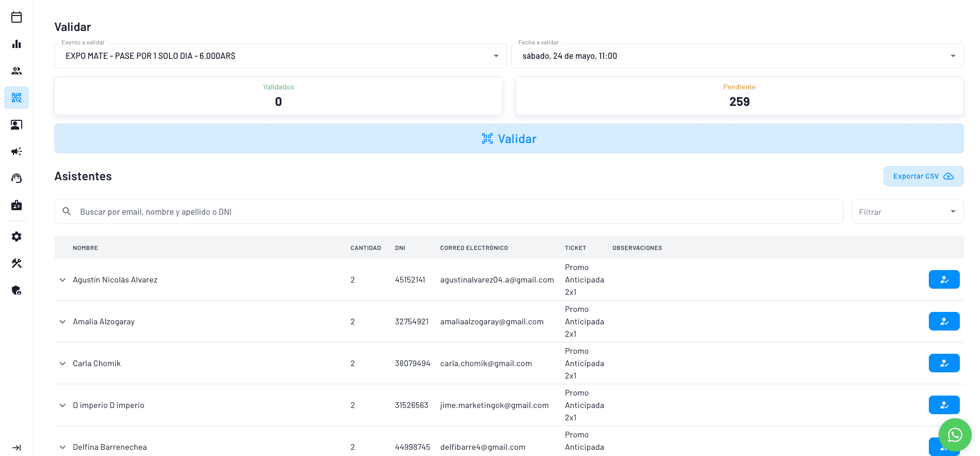The image size is (980, 456).
Task: Open the shield security sidebar icon
Action: click(x=17, y=290)
